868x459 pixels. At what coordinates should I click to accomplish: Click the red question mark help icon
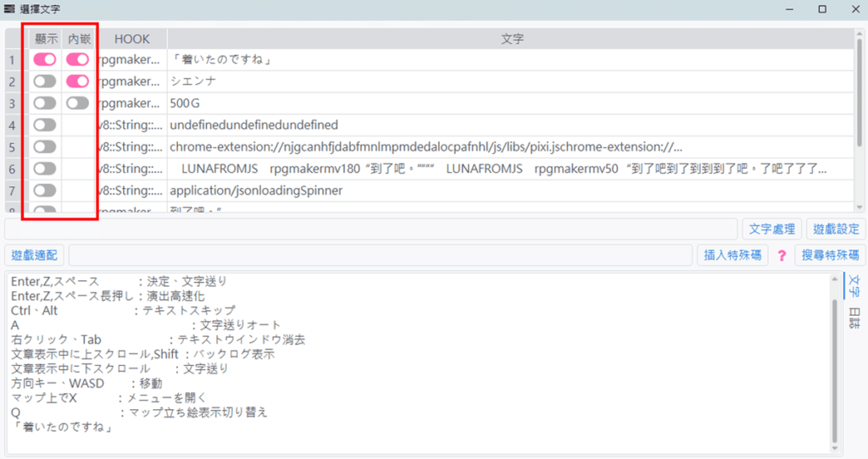(x=782, y=255)
